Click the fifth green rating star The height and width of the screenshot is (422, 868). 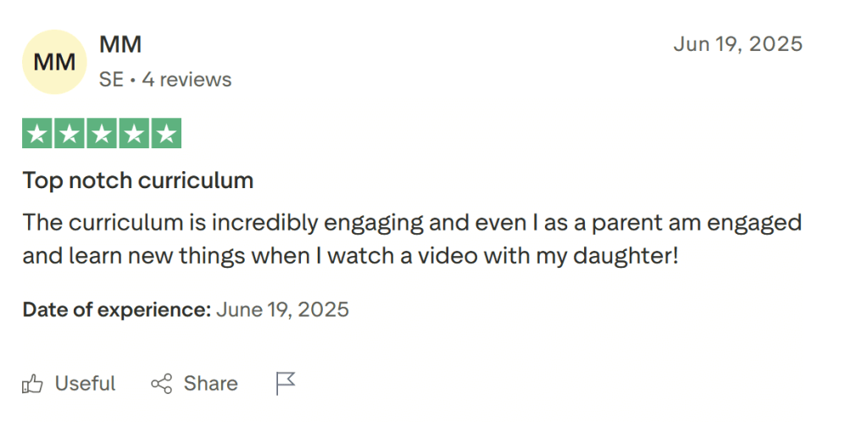166,134
